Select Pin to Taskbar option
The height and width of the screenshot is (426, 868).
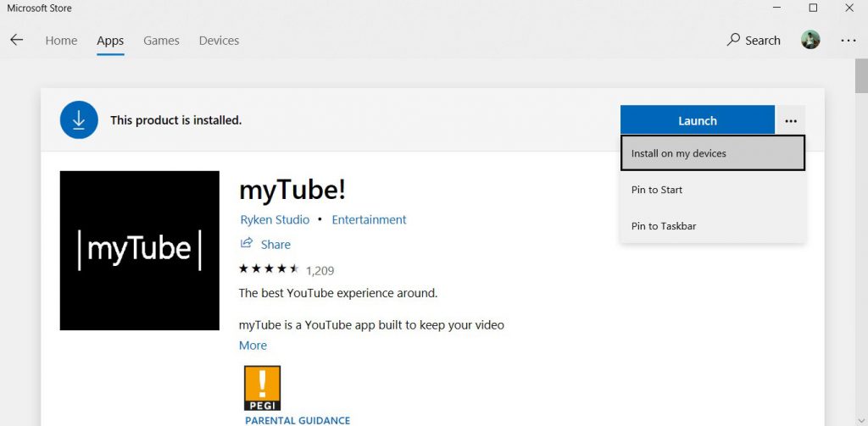[x=712, y=226]
